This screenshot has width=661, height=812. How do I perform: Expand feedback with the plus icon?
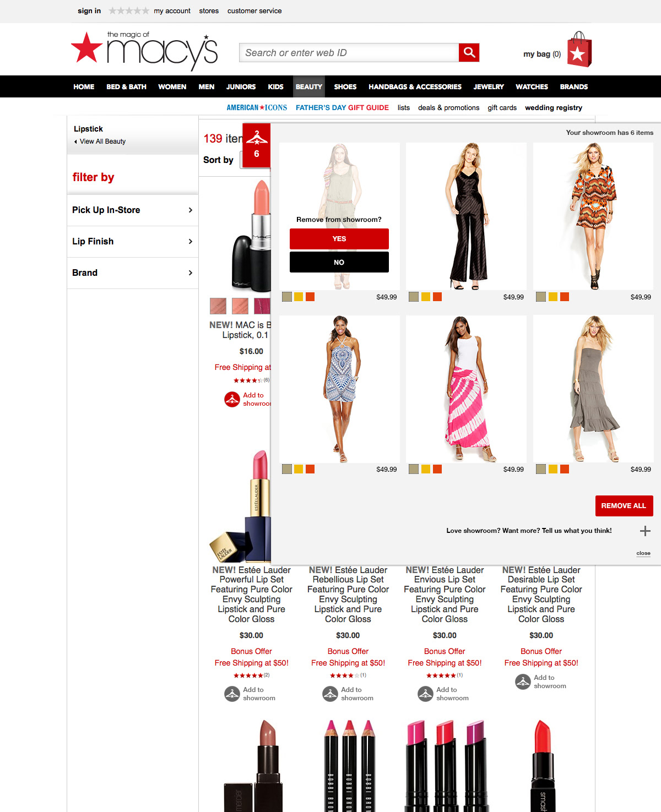[x=645, y=531]
